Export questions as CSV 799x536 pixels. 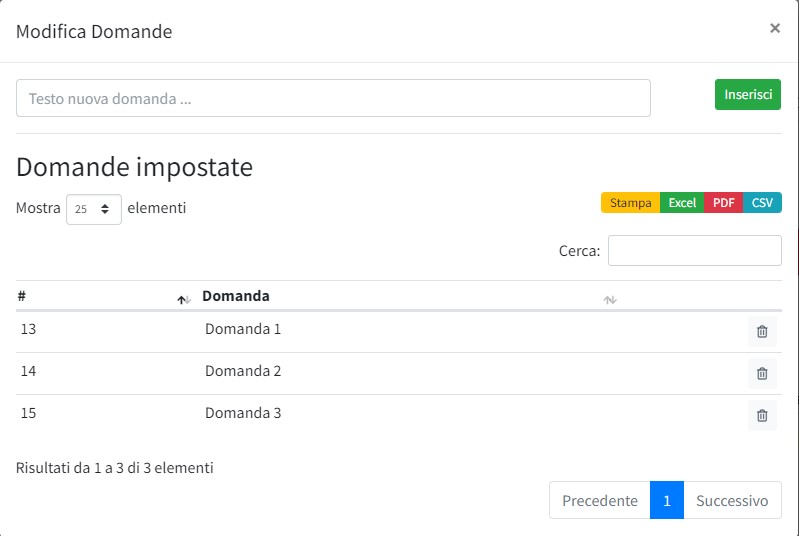coord(762,203)
